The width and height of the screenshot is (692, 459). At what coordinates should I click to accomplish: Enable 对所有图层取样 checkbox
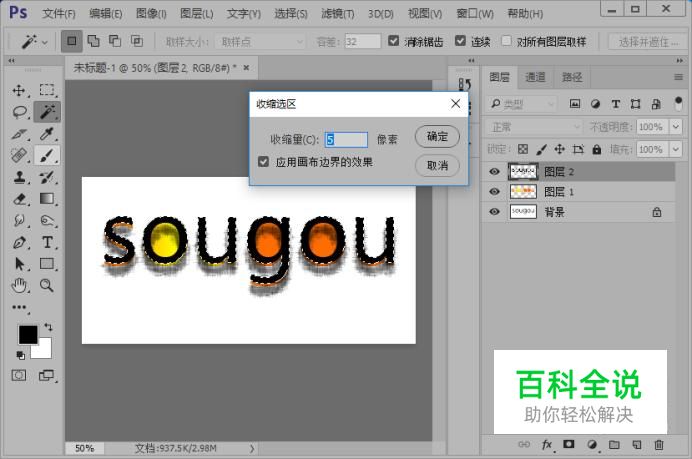click(506, 41)
